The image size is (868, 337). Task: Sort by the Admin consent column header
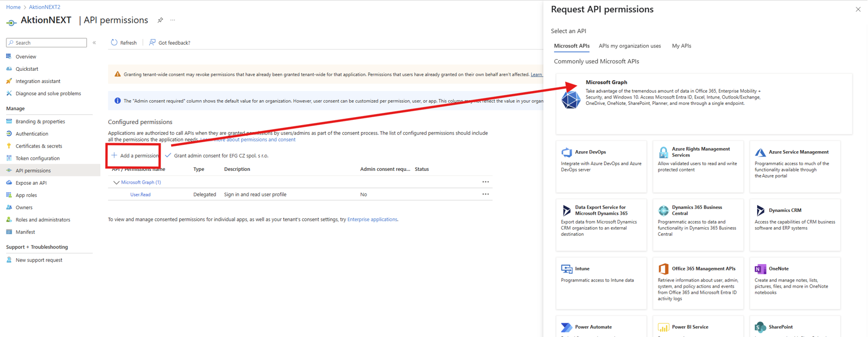point(385,169)
